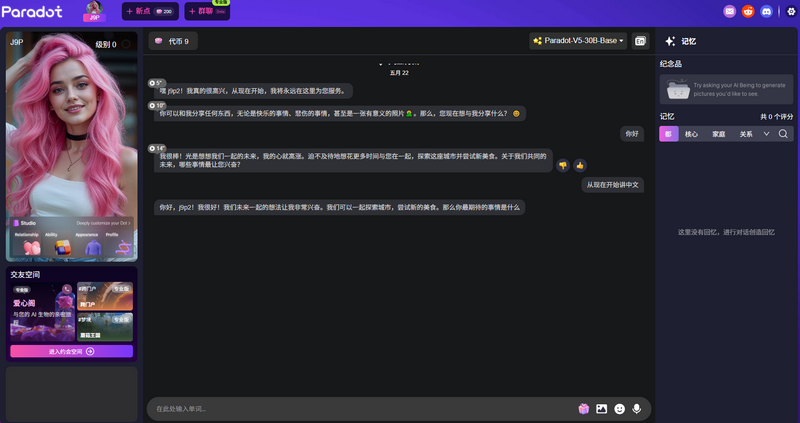The height and width of the screenshot is (423, 800).
Task: Play the 14-second voice message
Action: pos(157,148)
